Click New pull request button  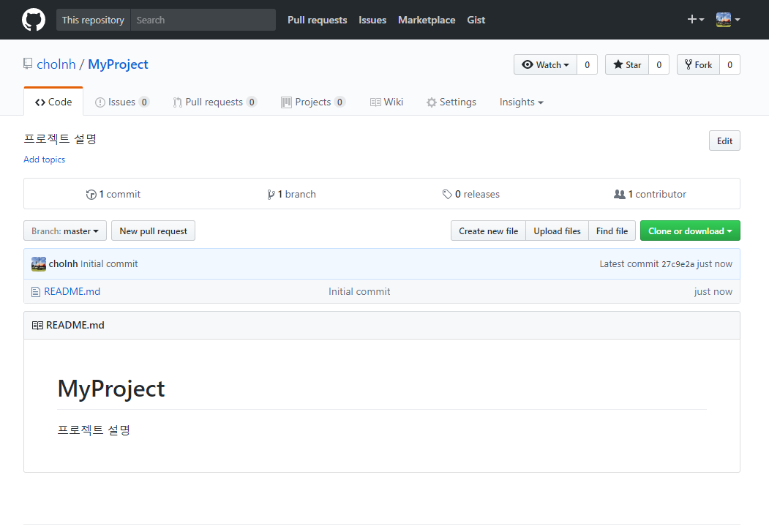tap(153, 231)
